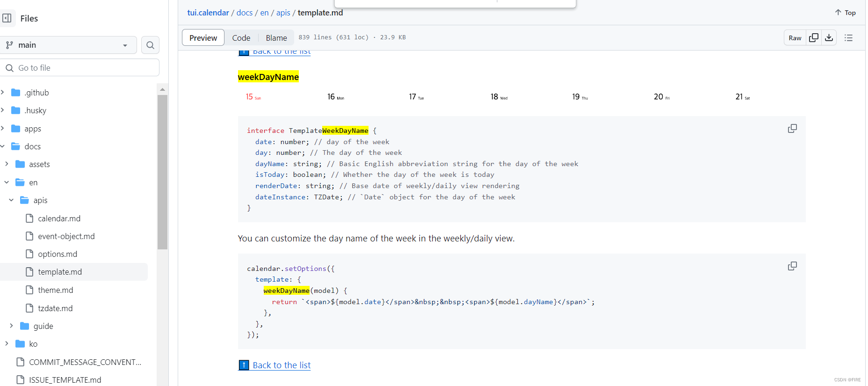Open calendar.md in the file tree
Image resolution: width=868 pixels, height=386 pixels.
pos(59,218)
